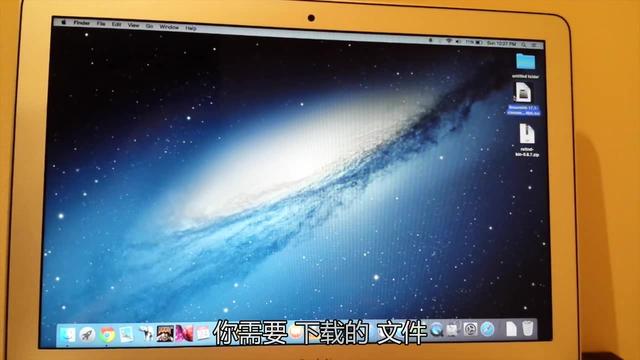Launch Google Chrome from the Dock

click(107, 335)
